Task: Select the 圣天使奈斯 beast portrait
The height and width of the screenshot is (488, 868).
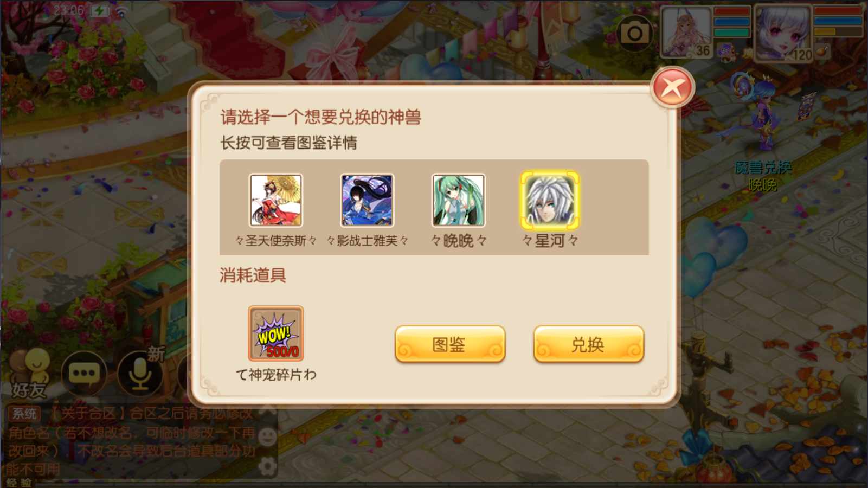Action: (x=275, y=200)
